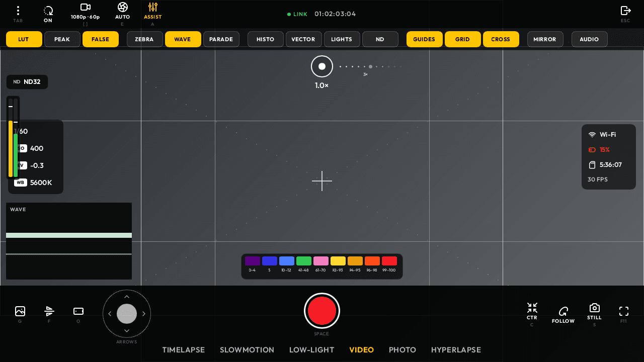Click the timecode 01:02:03:04
This screenshot has width=644, height=362.
click(335, 14)
